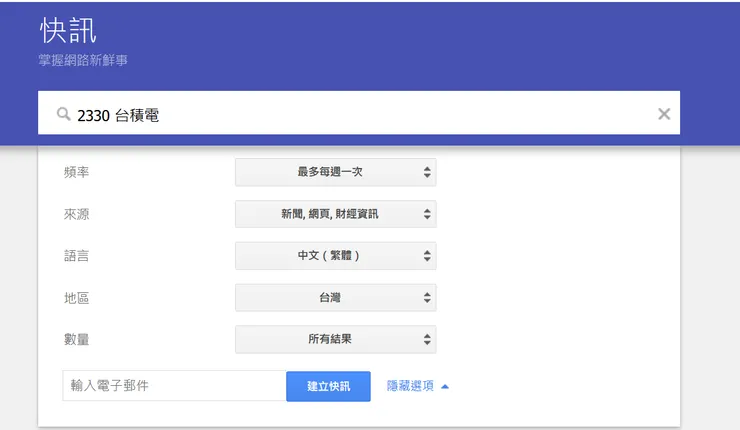
Task: Click the 快訊 page title
Action: (x=68, y=31)
